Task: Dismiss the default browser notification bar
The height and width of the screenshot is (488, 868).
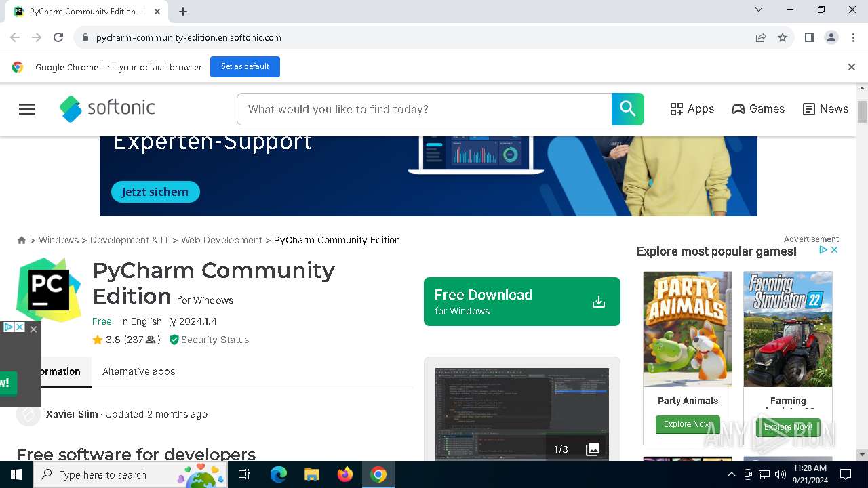Action: [852, 67]
